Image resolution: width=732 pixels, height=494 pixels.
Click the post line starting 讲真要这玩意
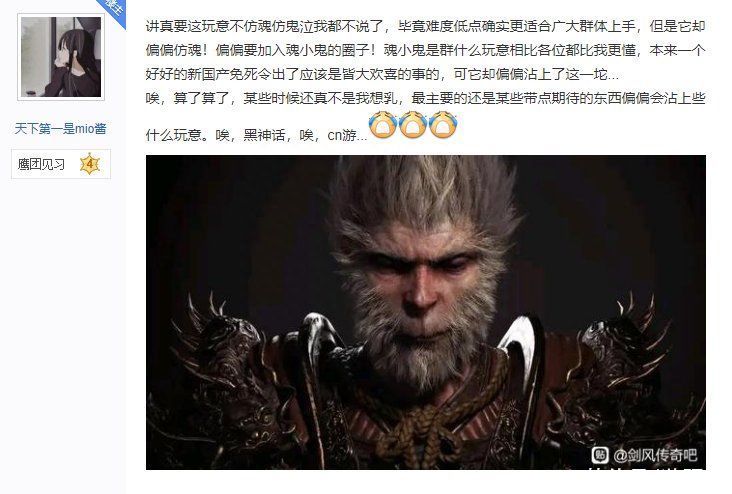pyautogui.click(x=425, y=26)
